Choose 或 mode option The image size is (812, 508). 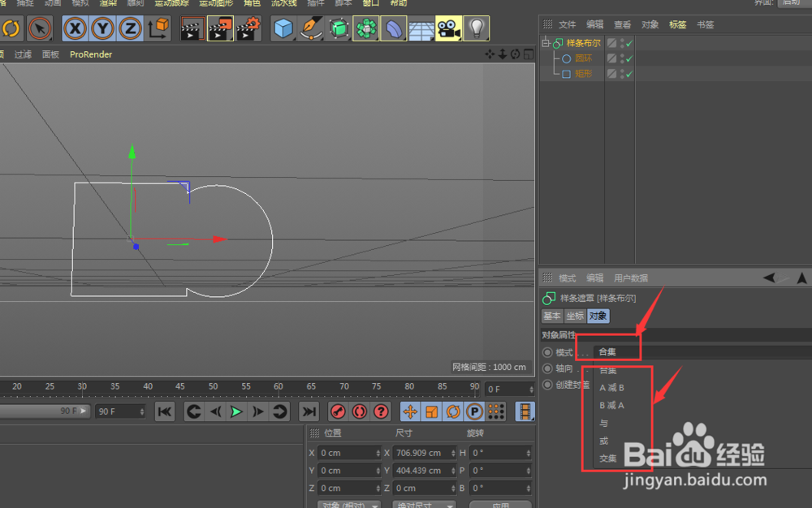coord(604,441)
